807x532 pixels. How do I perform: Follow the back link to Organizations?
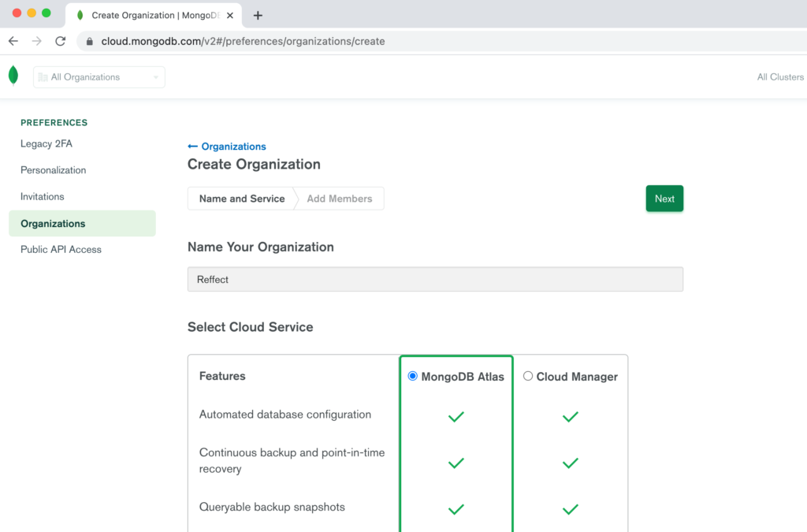[227, 147]
